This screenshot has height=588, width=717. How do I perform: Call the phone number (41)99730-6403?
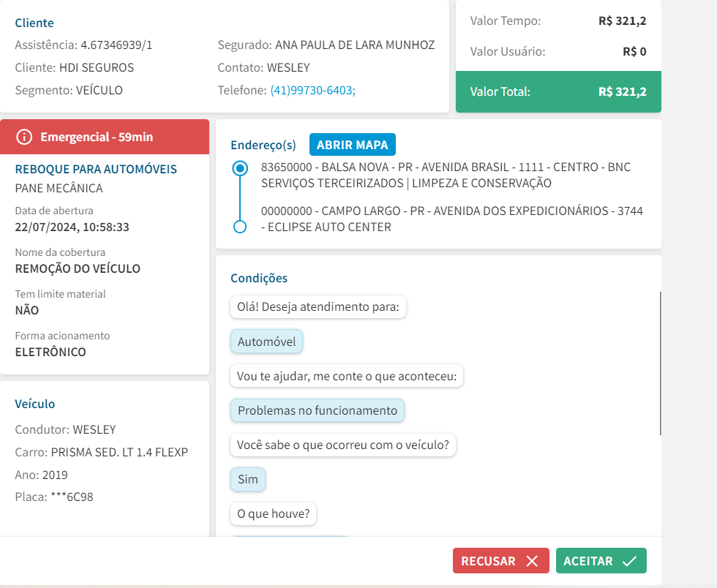pos(312,90)
